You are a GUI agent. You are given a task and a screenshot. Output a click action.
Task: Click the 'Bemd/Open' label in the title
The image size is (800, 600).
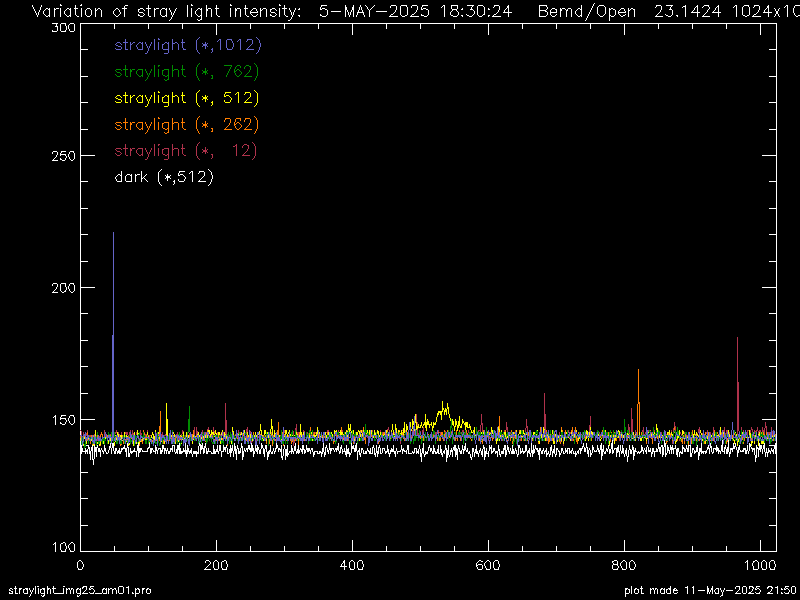pos(587,11)
